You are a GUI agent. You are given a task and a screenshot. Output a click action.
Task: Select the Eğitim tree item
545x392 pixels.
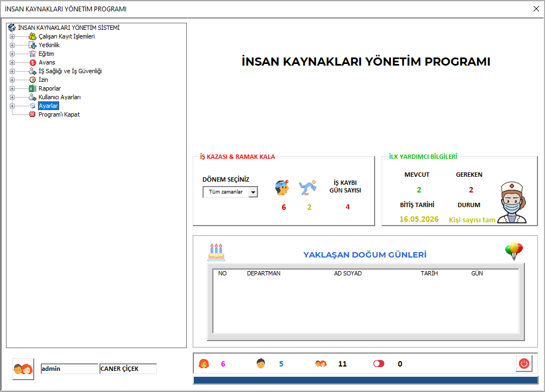click(46, 54)
